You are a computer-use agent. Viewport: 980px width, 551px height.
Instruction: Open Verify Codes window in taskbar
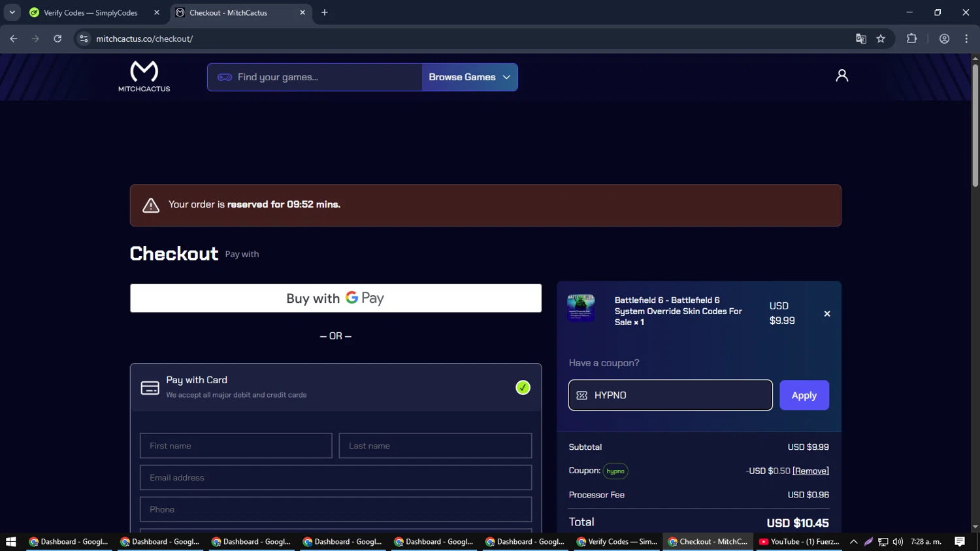click(617, 542)
